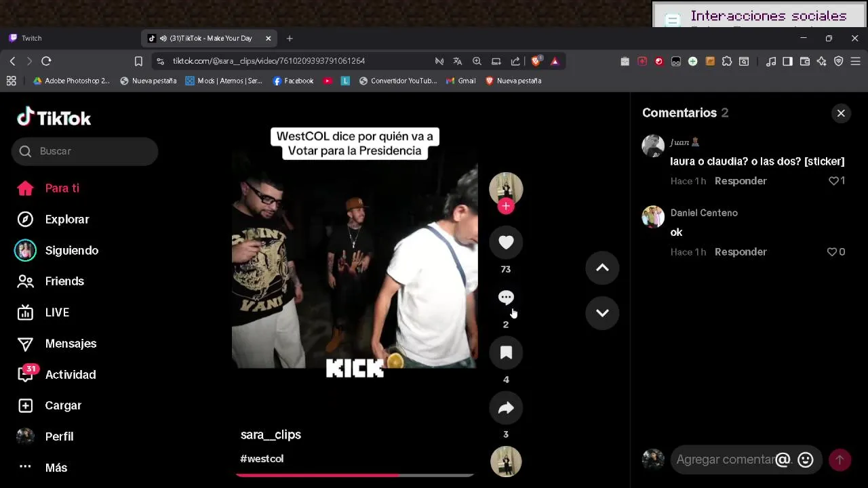868x488 pixels.
Task: Click the share page icon in address bar
Action: tap(515, 61)
